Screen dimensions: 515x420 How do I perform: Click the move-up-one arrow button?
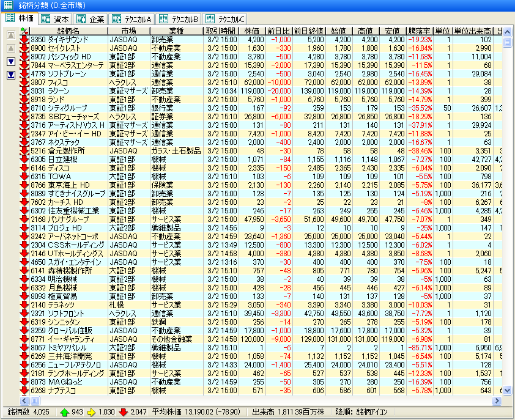10,48
